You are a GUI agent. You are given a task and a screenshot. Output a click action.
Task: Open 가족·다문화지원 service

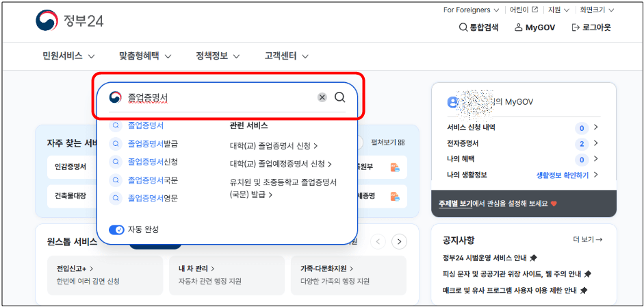pyautogui.click(x=348, y=275)
